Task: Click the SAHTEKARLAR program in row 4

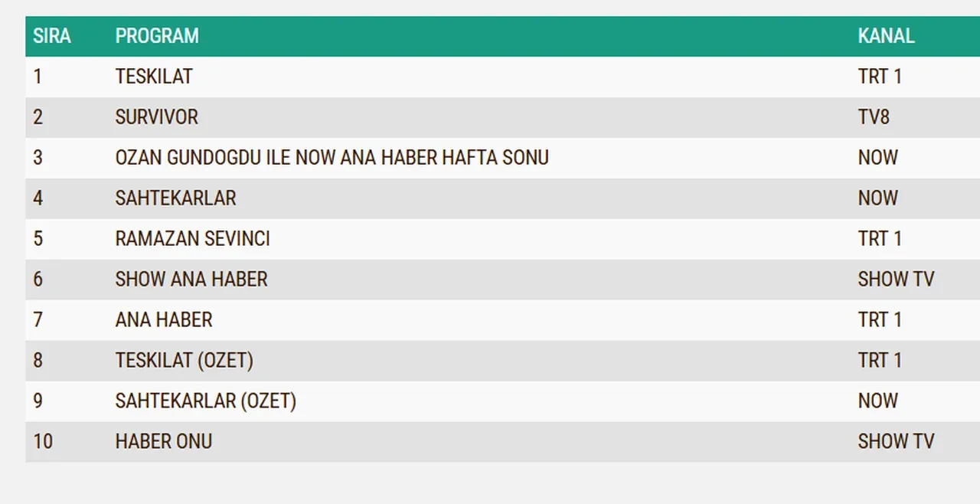Action: point(175,198)
